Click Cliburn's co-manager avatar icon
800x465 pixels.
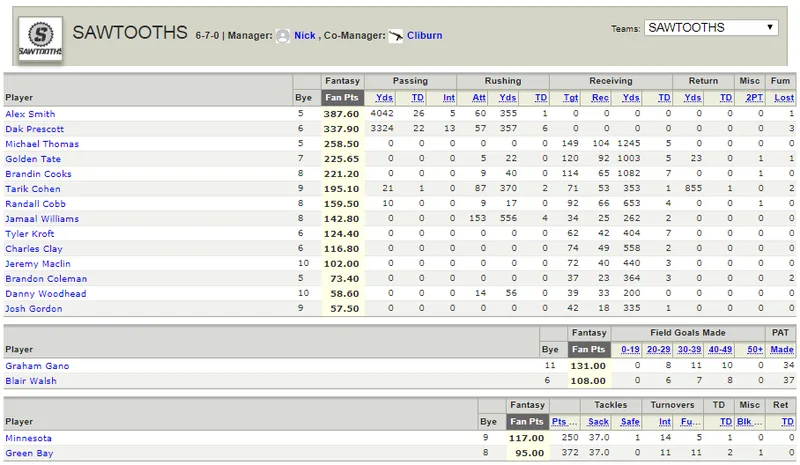(x=395, y=36)
